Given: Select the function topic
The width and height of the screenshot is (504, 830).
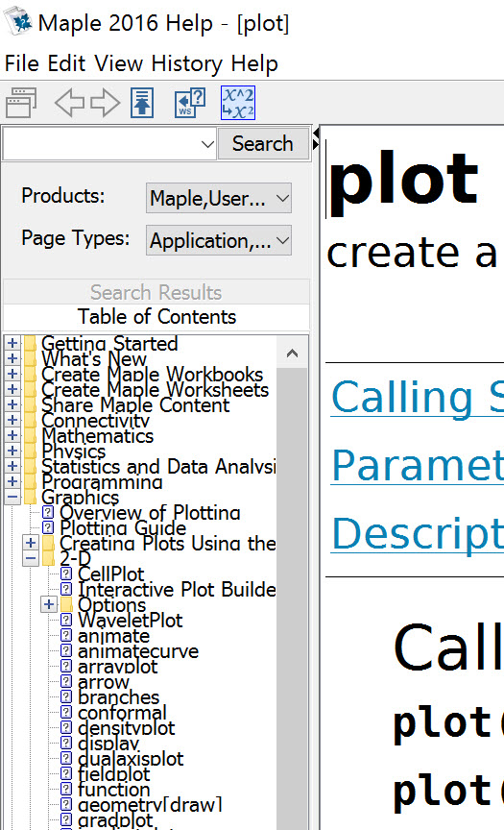Looking at the screenshot, I should click(113, 789).
